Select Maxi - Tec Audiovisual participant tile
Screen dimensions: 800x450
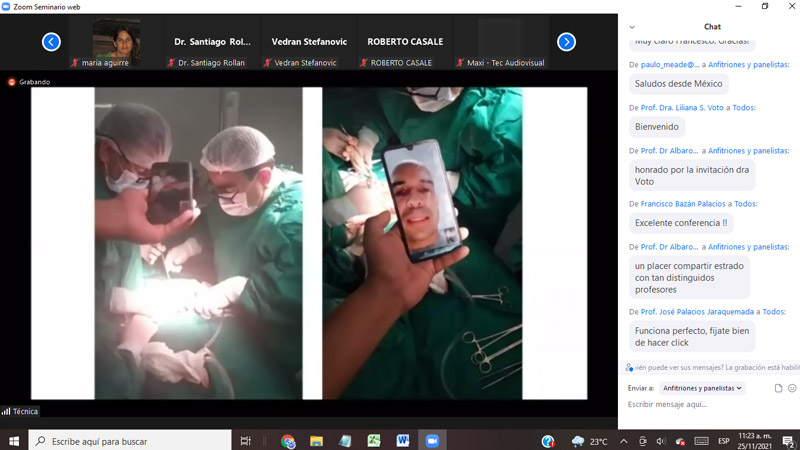501,42
